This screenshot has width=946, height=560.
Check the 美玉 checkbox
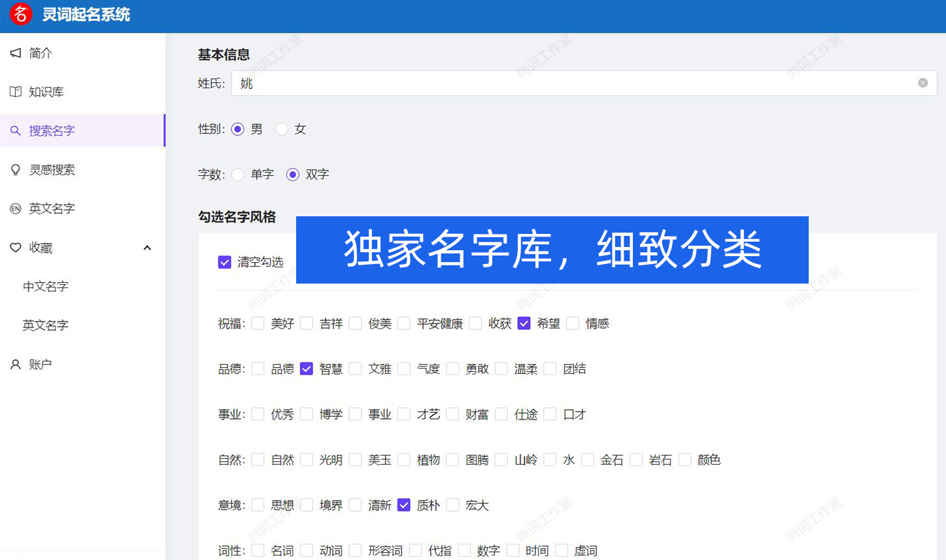click(x=356, y=460)
